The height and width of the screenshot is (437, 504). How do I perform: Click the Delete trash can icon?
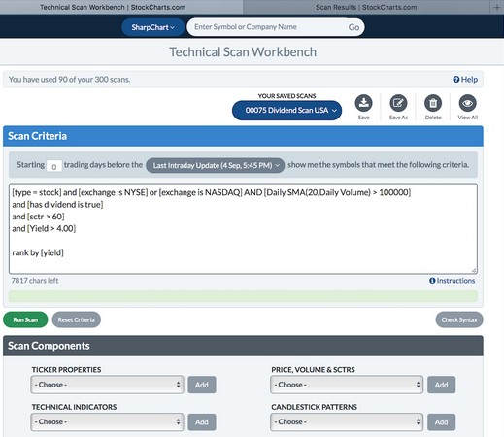click(433, 103)
